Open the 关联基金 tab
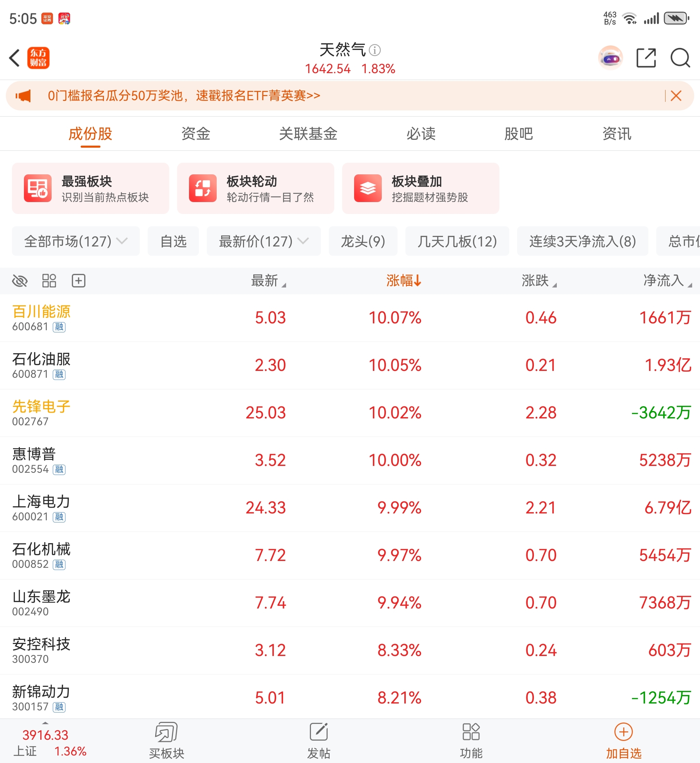700x763 pixels. (x=308, y=134)
